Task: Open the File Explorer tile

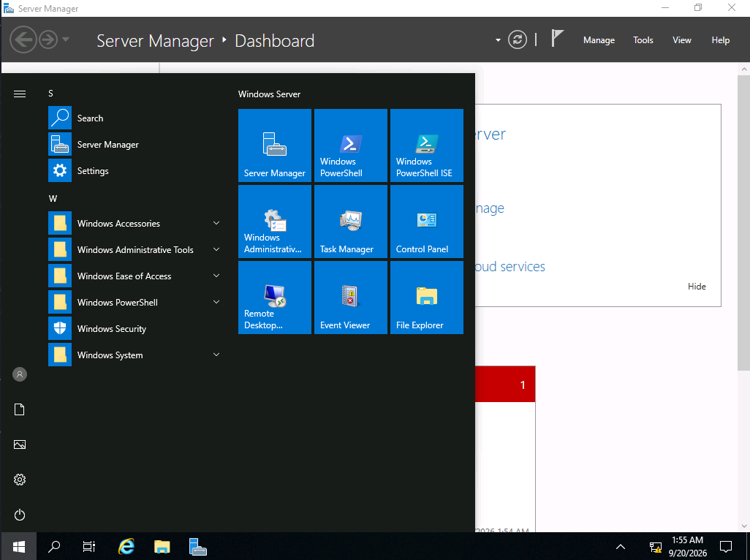Action: click(427, 298)
